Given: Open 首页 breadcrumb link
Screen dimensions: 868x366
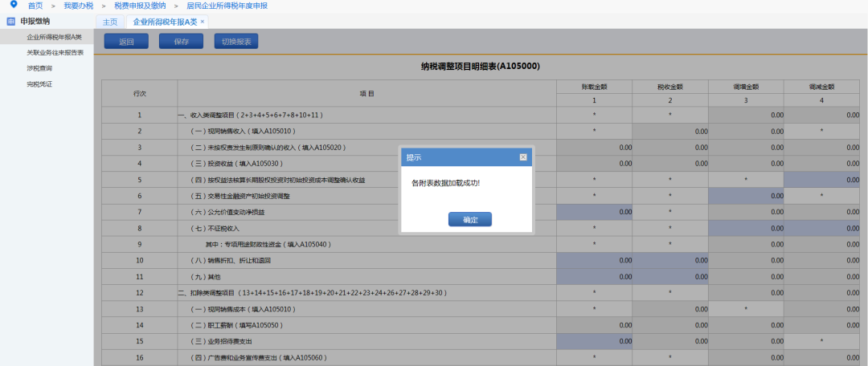Looking at the screenshot, I should pos(35,6).
